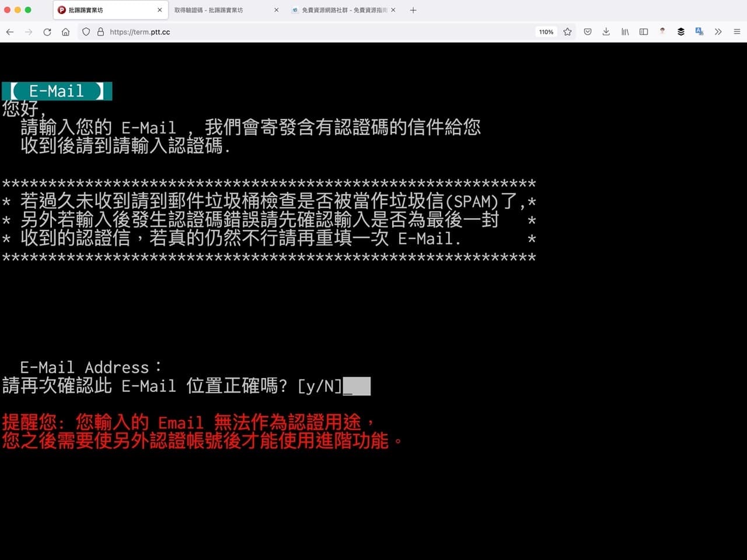
Task: Save page to Pocket
Action: [588, 32]
